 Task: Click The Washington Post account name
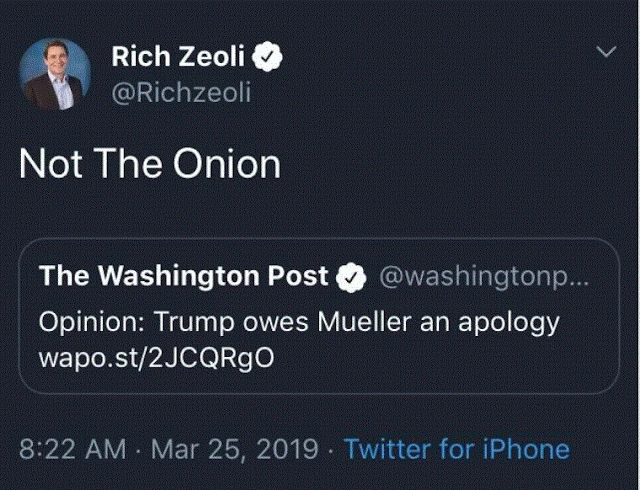pyautogui.click(x=184, y=277)
